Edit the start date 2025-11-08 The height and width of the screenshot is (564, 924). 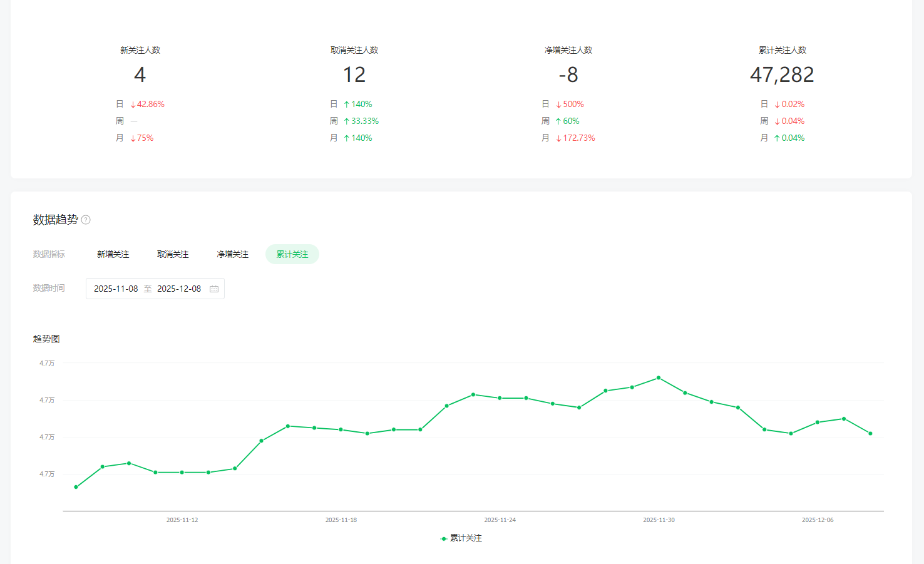[116, 289]
